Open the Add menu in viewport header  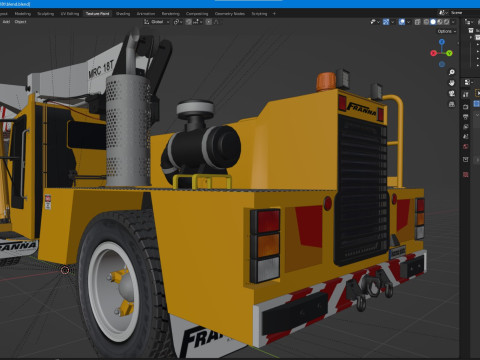coord(6,22)
